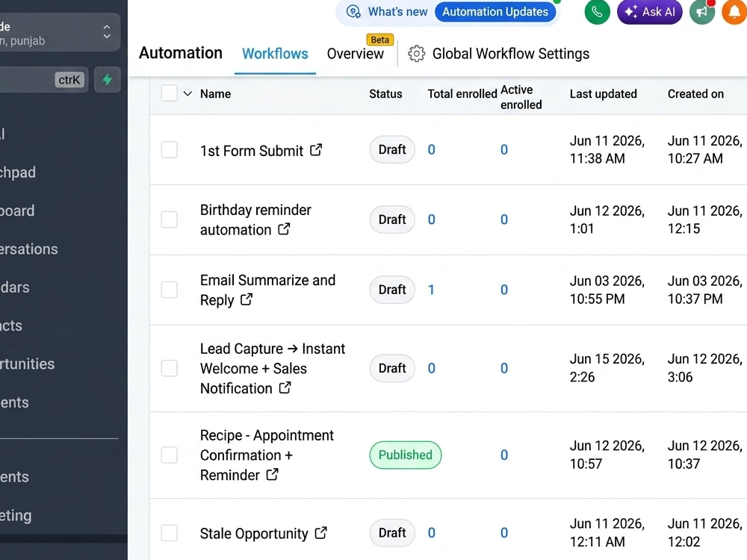The height and width of the screenshot is (560, 747).
Task: Click the green phone call icon
Action: click(x=597, y=11)
